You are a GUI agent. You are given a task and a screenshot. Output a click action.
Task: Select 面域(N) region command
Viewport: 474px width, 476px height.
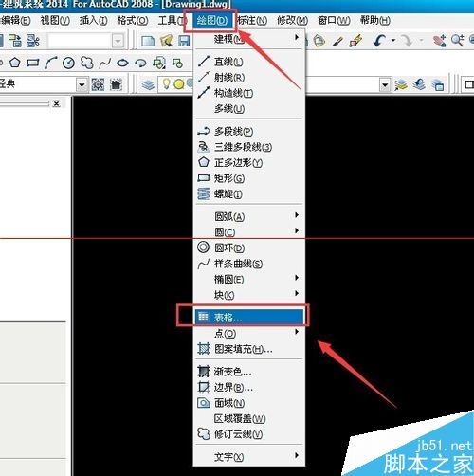(x=249, y=403)
